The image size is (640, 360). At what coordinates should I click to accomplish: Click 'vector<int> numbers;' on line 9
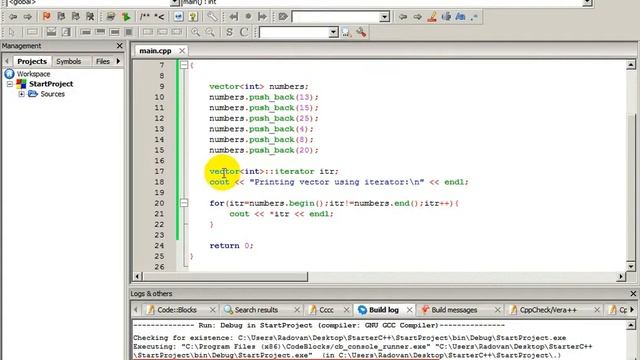[259, 87]
